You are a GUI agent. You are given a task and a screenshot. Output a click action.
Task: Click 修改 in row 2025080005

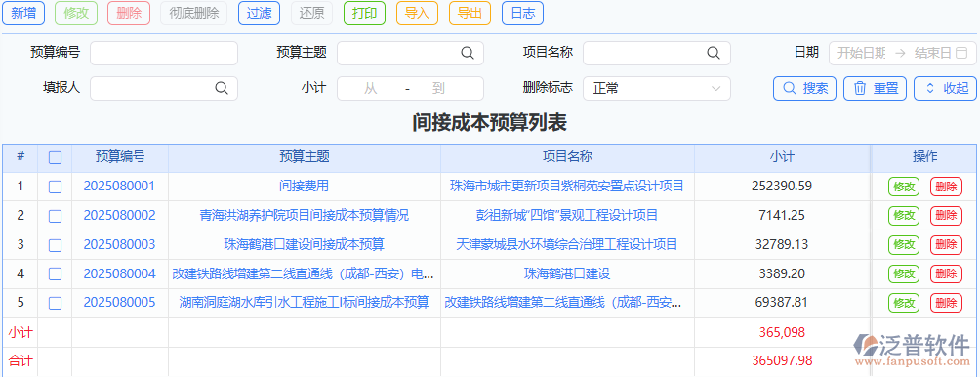904,303
